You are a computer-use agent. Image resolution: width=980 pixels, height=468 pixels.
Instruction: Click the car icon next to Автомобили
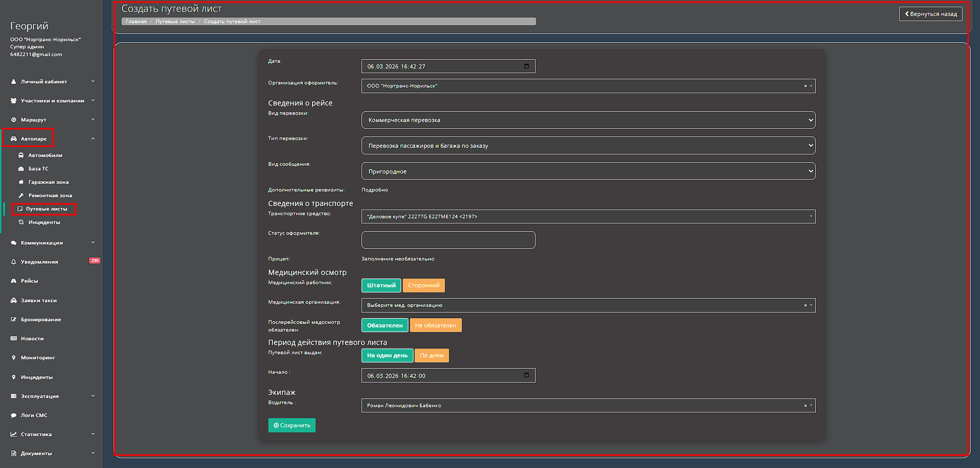(21, 155)
